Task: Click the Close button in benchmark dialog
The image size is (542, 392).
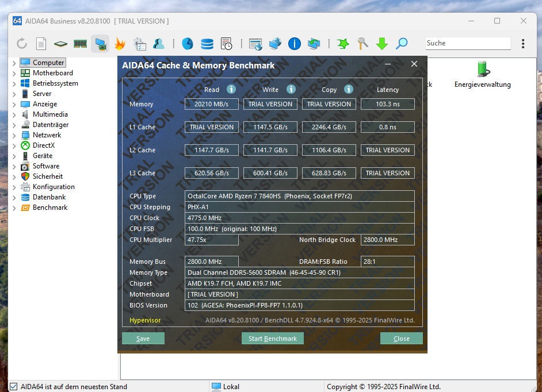Action: coord(401,339)
